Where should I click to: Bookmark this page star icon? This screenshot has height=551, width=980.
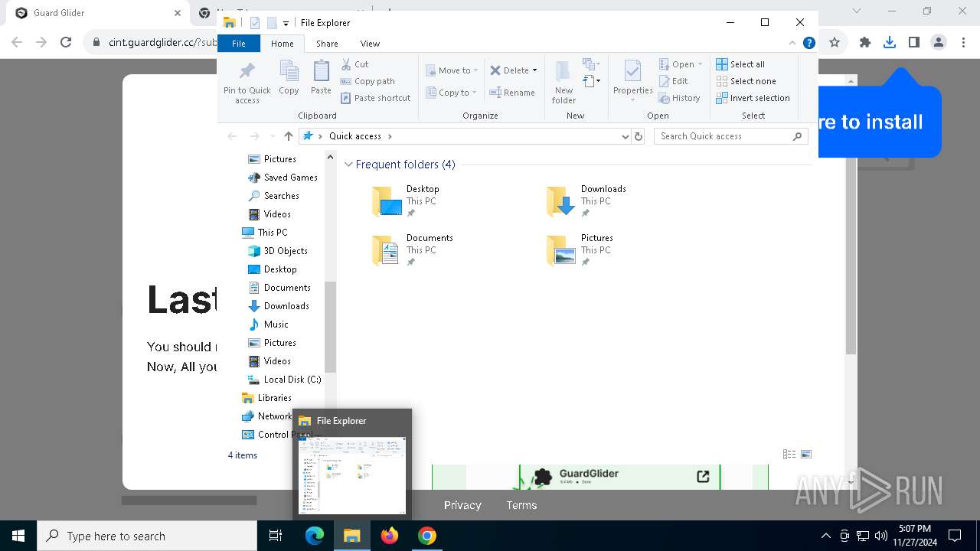(835, 42)
